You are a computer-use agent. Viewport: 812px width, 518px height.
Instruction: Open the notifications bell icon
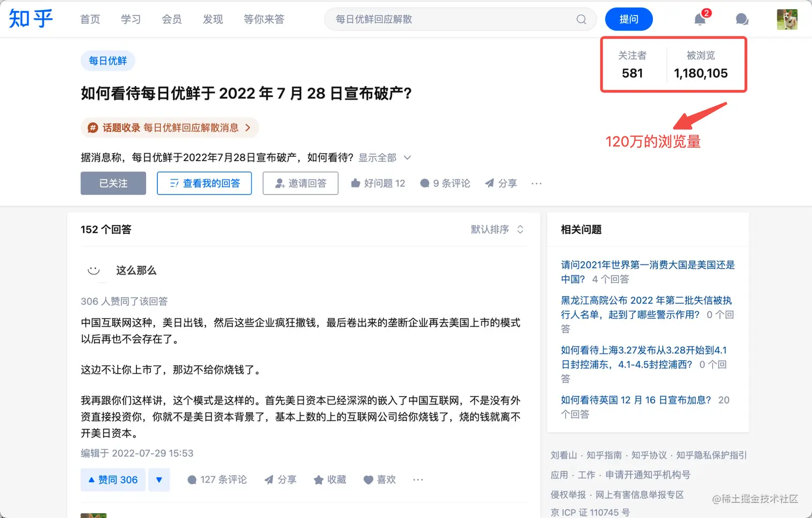tap(700, 19)
